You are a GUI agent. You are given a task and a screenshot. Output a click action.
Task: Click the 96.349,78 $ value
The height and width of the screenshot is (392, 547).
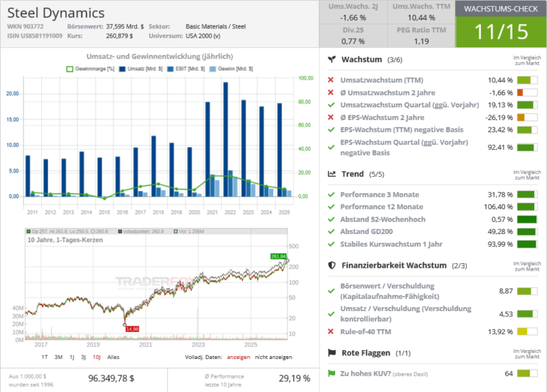[112, 379]
